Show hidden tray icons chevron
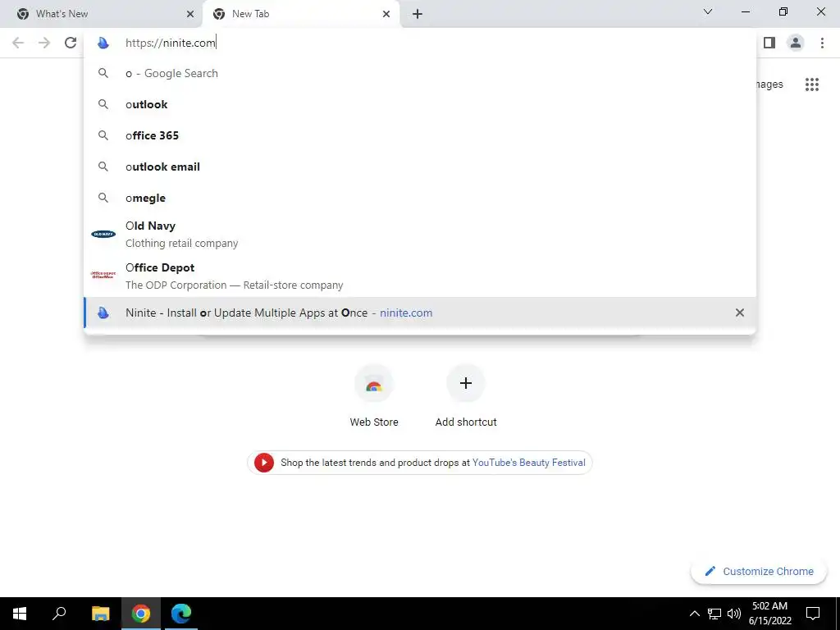Image resolution: width=840 pixels, height=630 pixels. [x=694, y=614]
